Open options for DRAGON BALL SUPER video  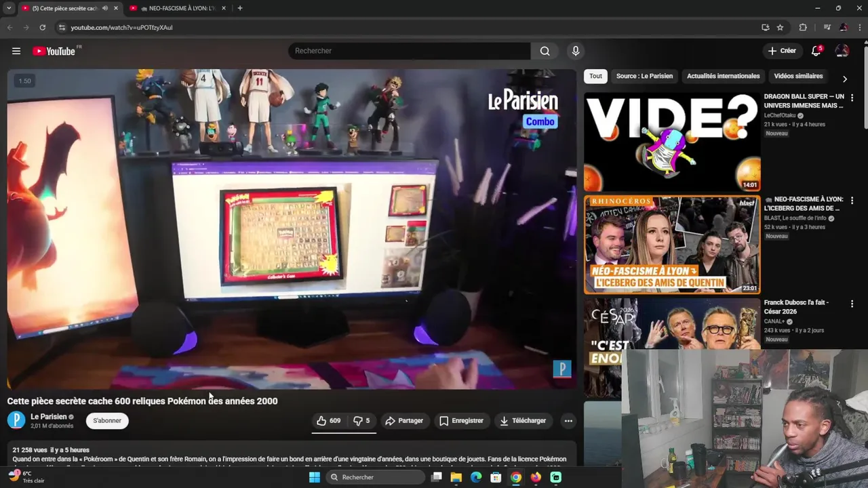pos(852,98)
